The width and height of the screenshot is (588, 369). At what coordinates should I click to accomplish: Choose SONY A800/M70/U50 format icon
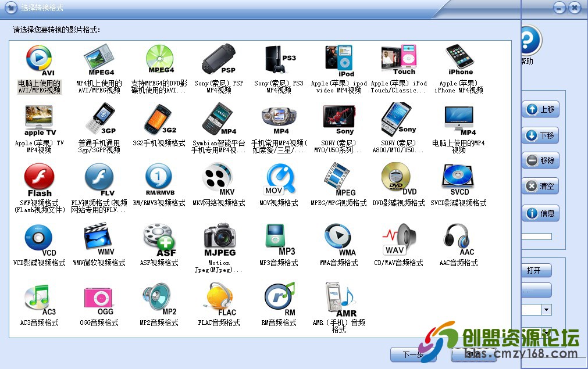tap(398, 119)
